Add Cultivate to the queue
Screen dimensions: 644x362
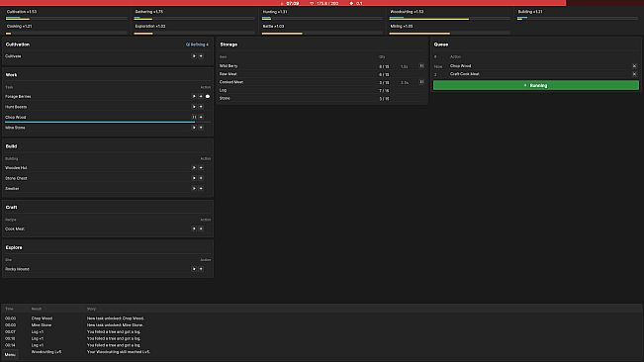coord(201,56)
